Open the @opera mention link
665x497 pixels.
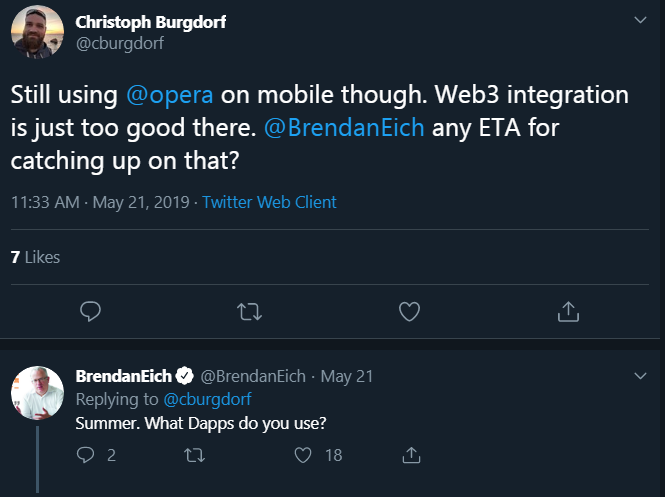(170, 95)
